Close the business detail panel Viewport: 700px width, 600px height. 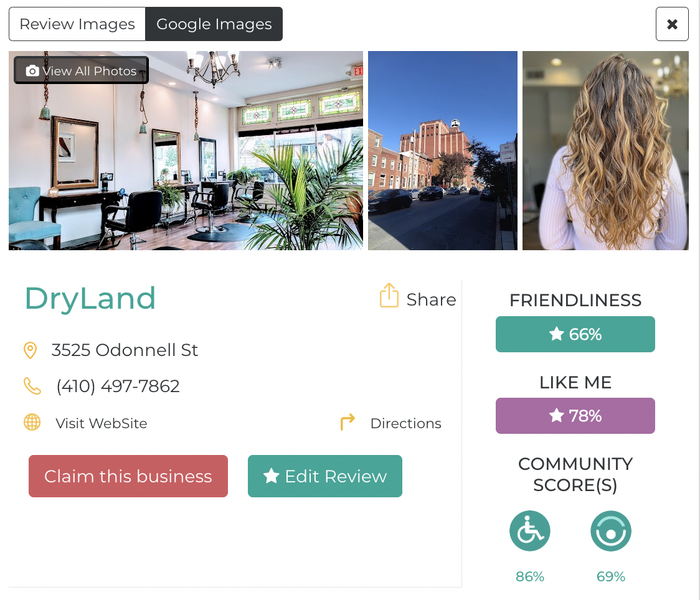(x=672, y=24)
